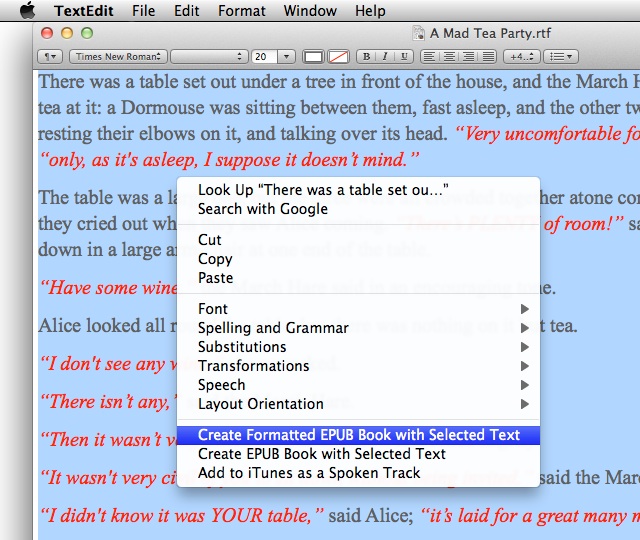Viewport: 640px width, 540px height.
Task: Open the text color swatch
Action: point(313,56)
